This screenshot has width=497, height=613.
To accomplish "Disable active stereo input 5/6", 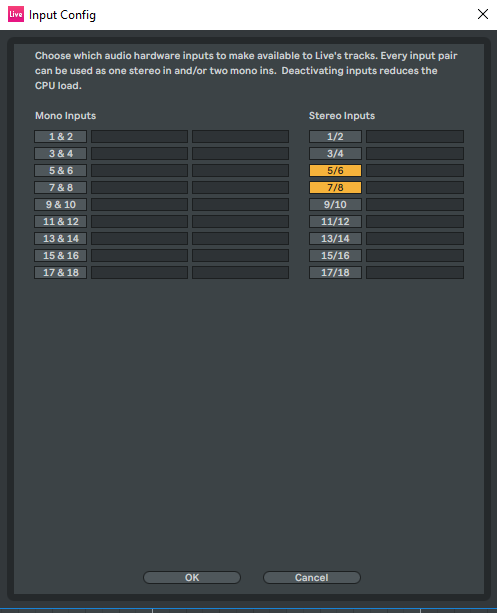I will tap(335, 170).
